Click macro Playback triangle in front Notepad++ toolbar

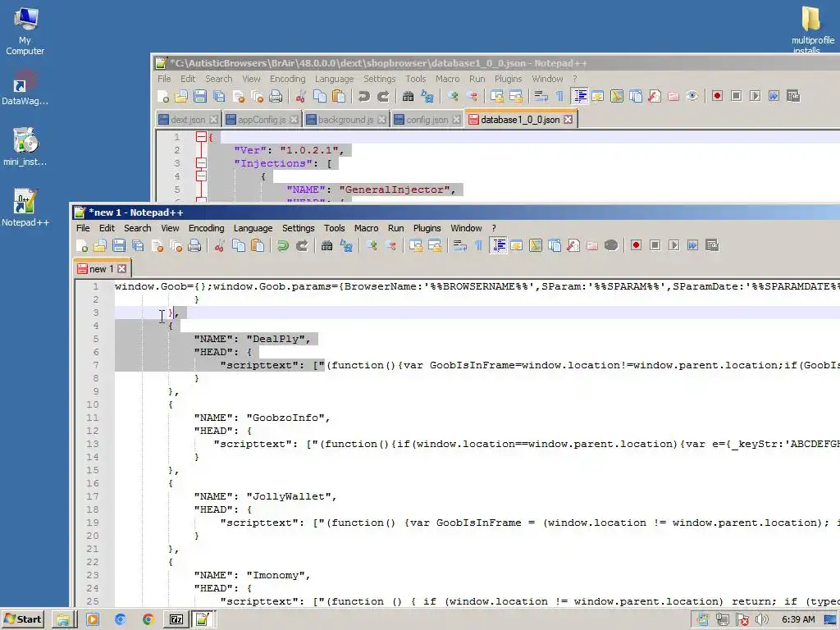tap(674, 245)
